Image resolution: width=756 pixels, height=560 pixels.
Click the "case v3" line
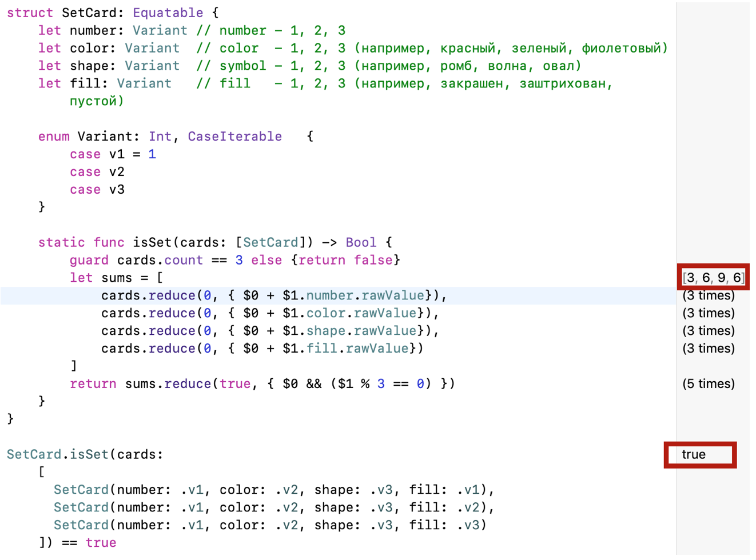coord(97,190)
